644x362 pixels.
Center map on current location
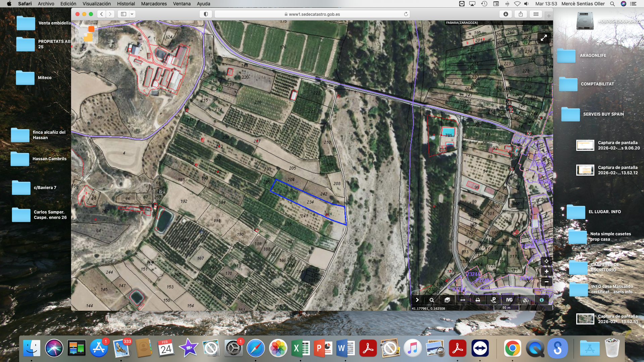coord(546,261)
